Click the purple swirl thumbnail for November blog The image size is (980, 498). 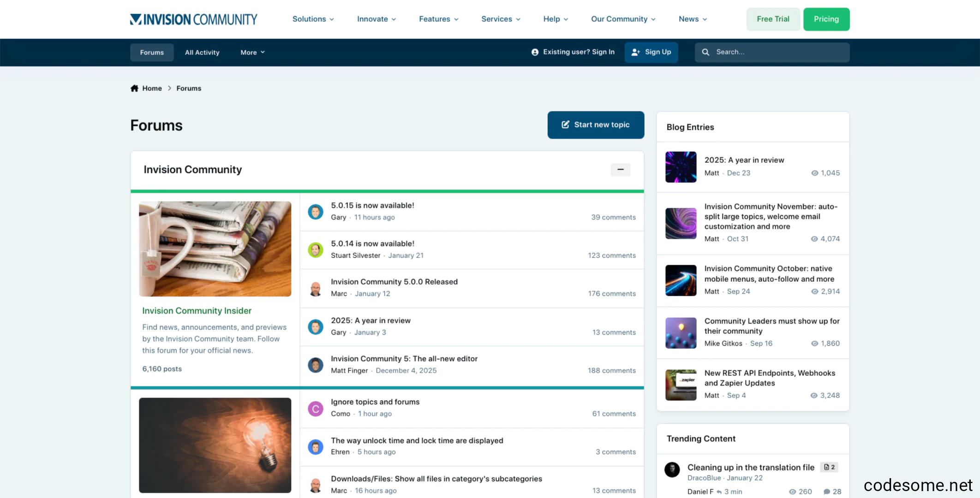tap(681, 224)
